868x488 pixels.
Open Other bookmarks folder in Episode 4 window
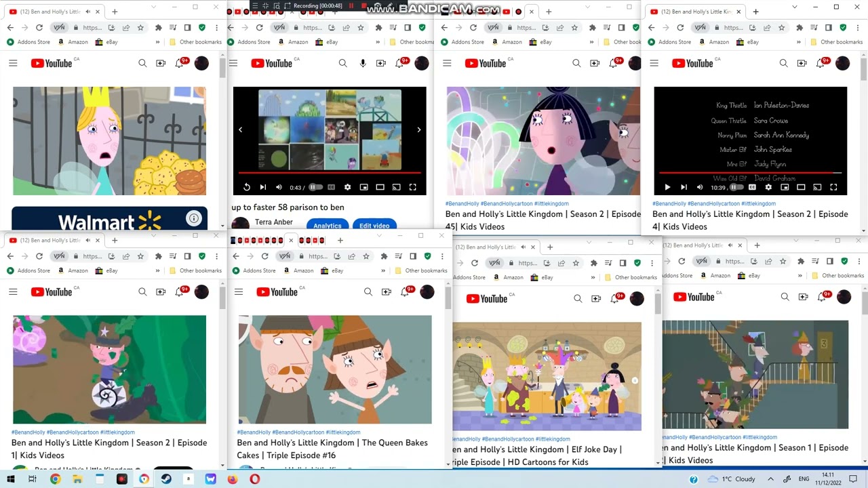[837, 42]
